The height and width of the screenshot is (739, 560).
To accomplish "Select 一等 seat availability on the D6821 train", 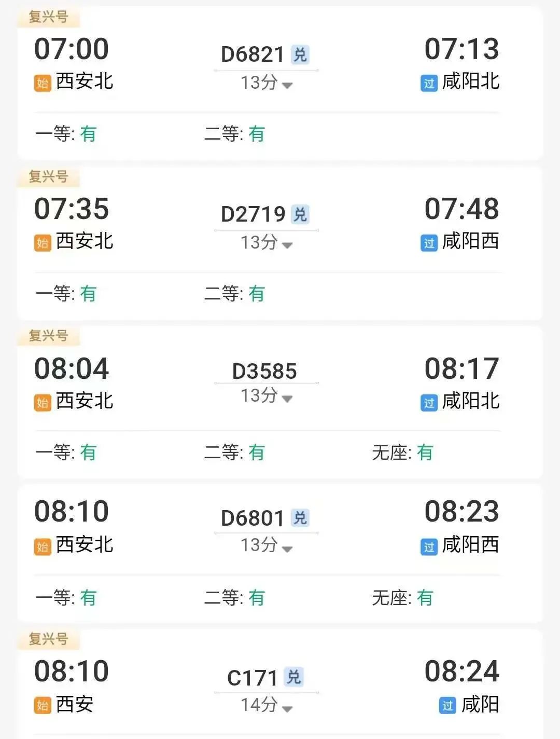I will click(66, 134).
